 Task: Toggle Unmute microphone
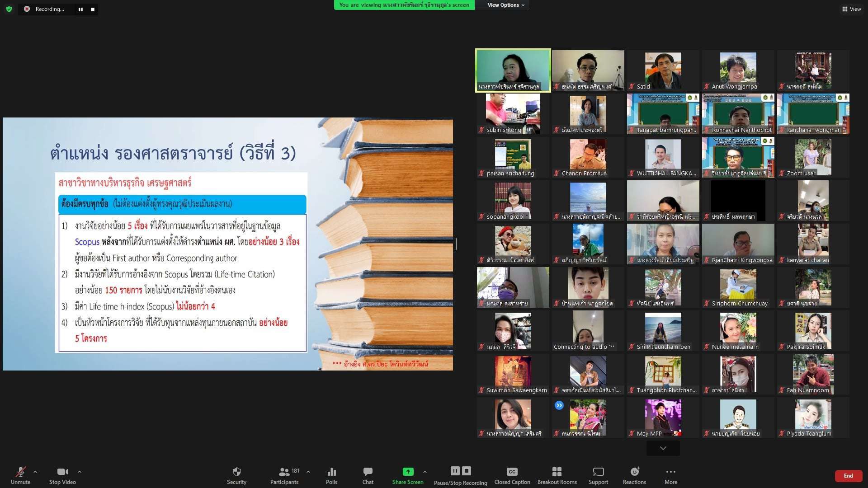(x=20, y=472)
